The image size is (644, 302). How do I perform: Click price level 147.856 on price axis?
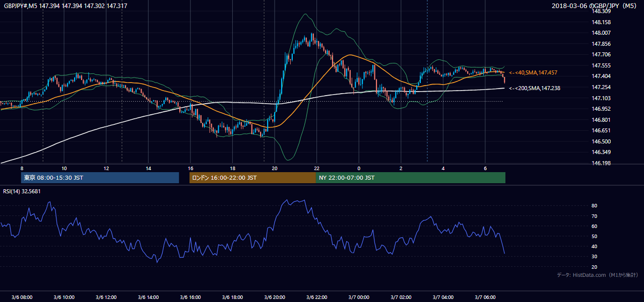pyautogui.click(x=601, y=44)
